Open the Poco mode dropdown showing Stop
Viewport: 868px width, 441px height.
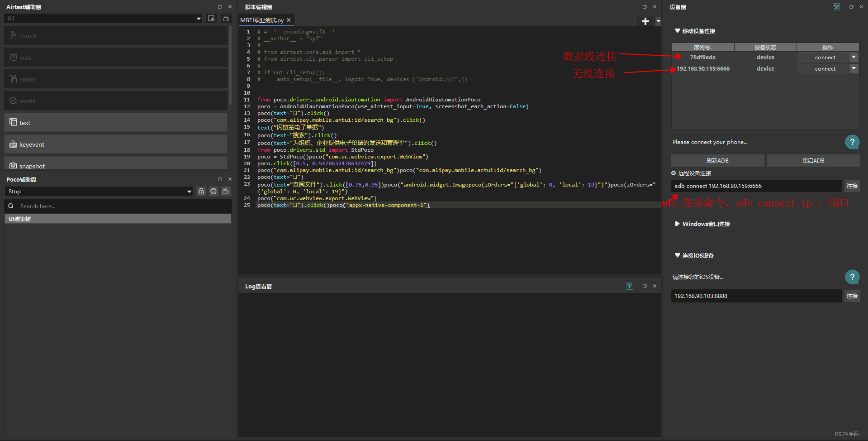[99, 192]
